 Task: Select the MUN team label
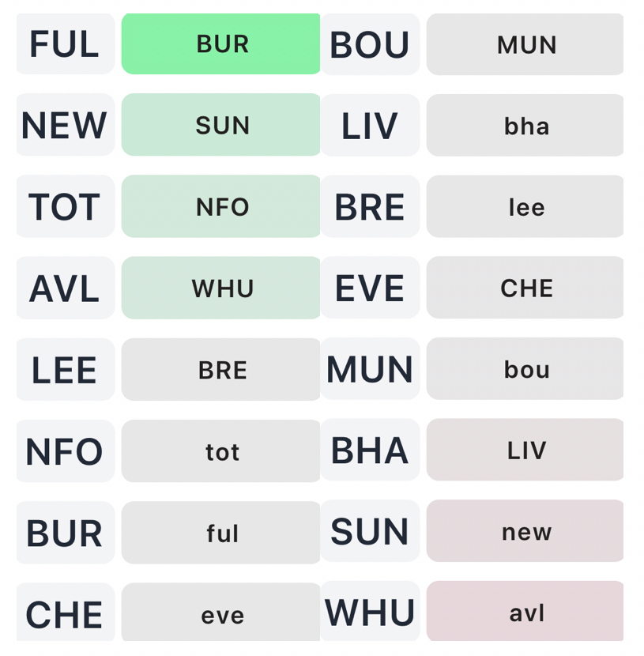click(370, 370)
